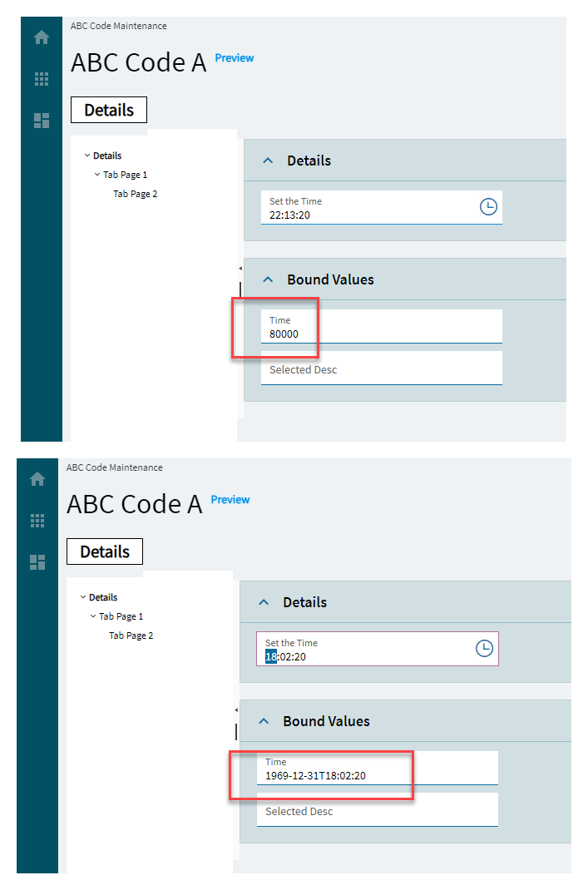Open clock picker beside 18:02:20 time
This screenshot has width=588, height=890.
484,648
